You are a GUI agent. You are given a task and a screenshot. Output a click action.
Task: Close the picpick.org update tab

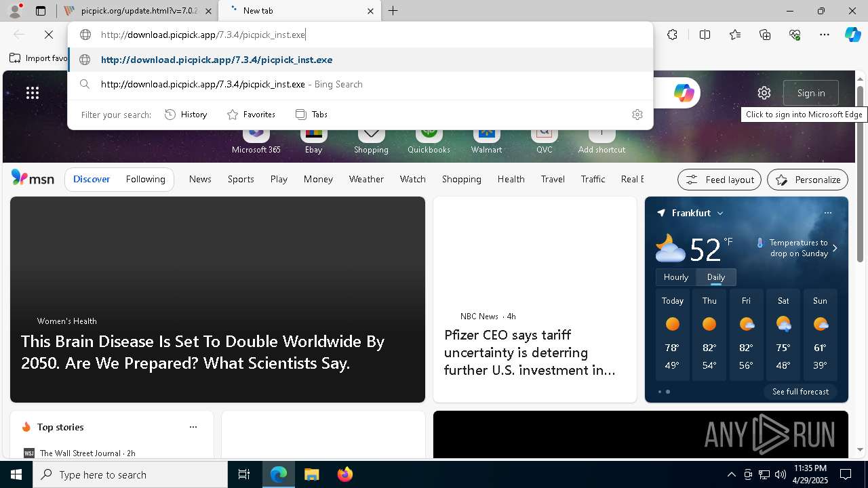208,11
